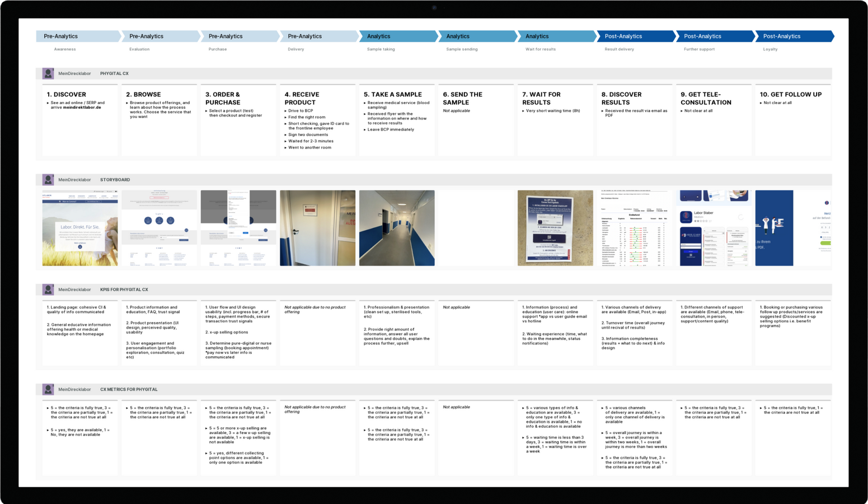Click the 5. TAKE A SAMPLE card
This screenshot has height=504, width=868.
point(397,120)
